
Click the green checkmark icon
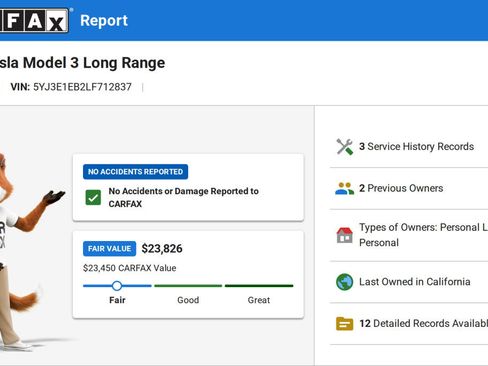pyautogui.click(x=93, y=198)
